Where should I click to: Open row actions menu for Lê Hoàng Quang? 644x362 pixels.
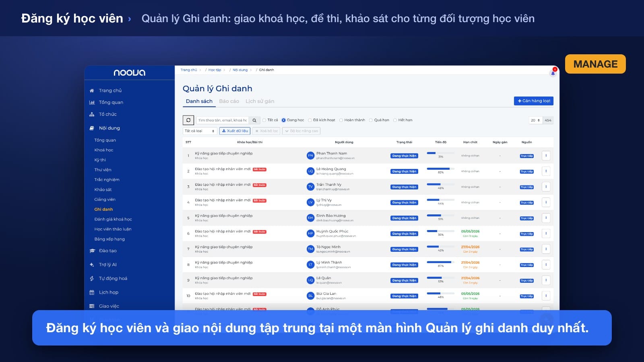coord(546,171)
